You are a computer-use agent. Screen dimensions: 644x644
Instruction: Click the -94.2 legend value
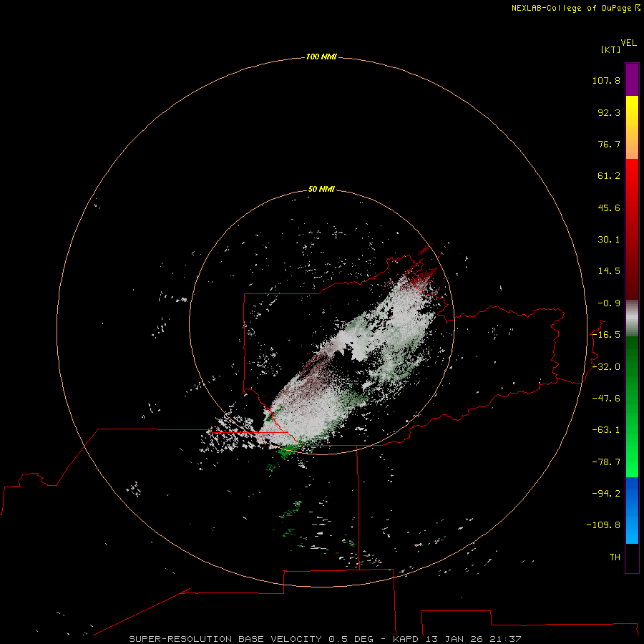coord(606,493)
